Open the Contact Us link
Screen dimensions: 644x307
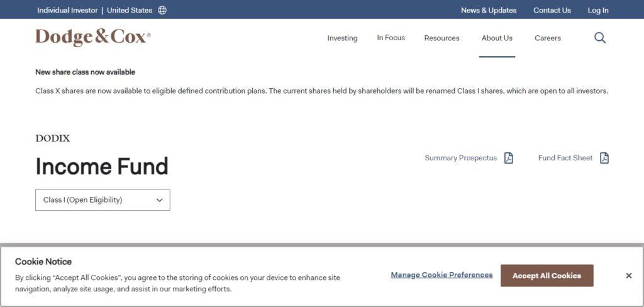coord(552,10)
